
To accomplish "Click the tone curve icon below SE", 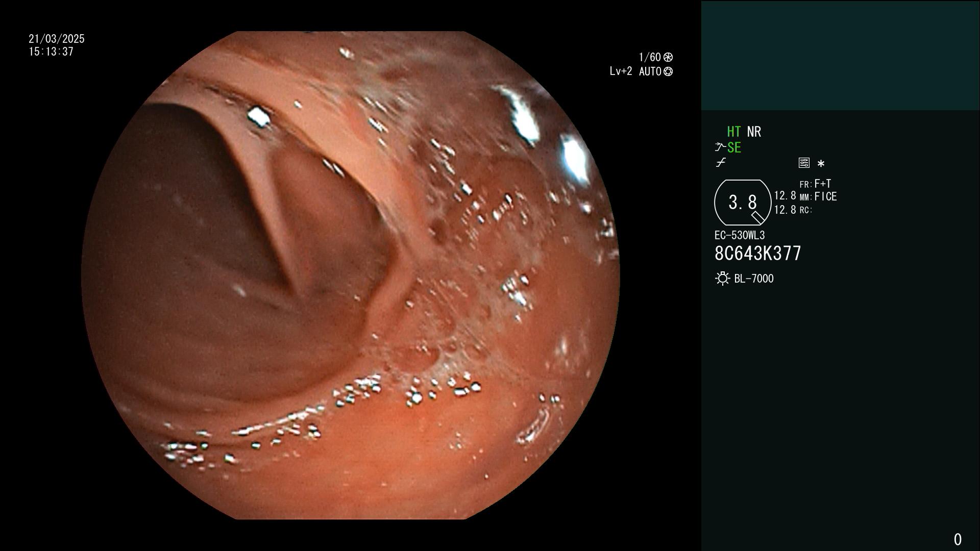I will [x=721, y=163].
